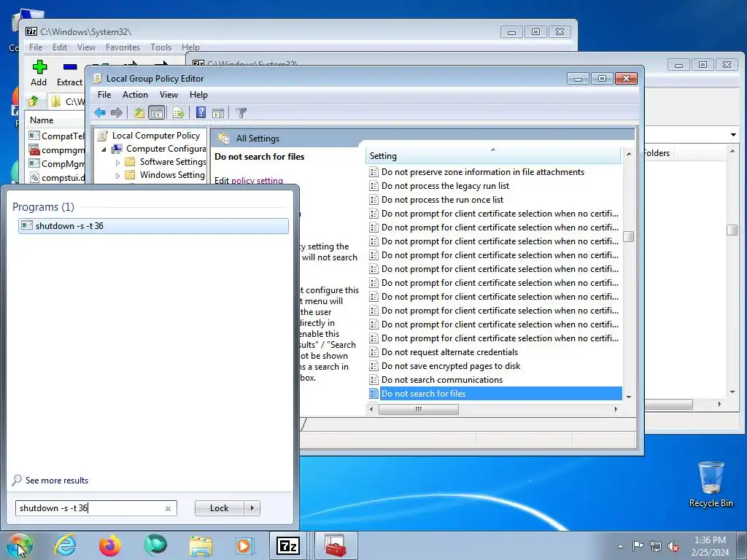747x560 pixels.
Task: Open the dropdown arrow in the rear 7-Zip window
Action: 733,135
